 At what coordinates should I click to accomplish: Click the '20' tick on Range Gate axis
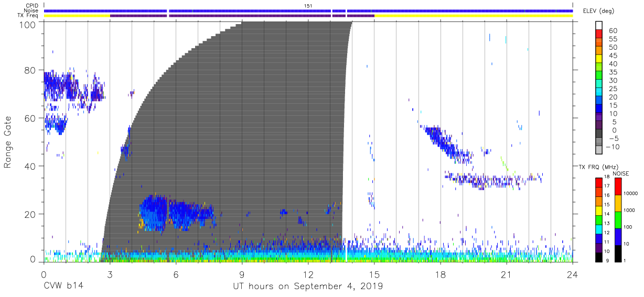point(29,214)
